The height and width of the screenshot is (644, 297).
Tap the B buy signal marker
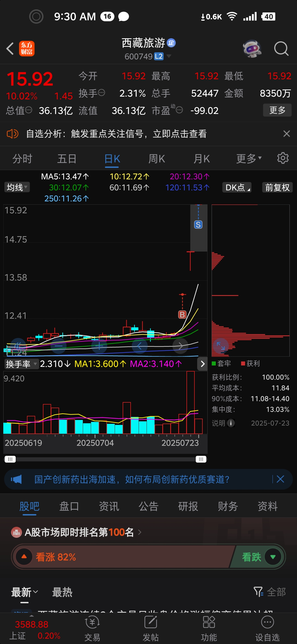coord(182,315)
